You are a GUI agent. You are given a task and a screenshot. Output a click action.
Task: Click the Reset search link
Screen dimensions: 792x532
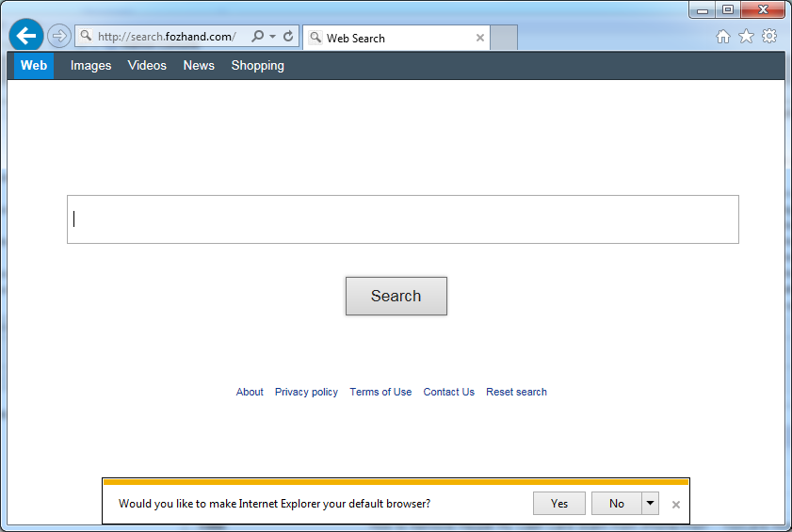(x=516, y=392)
